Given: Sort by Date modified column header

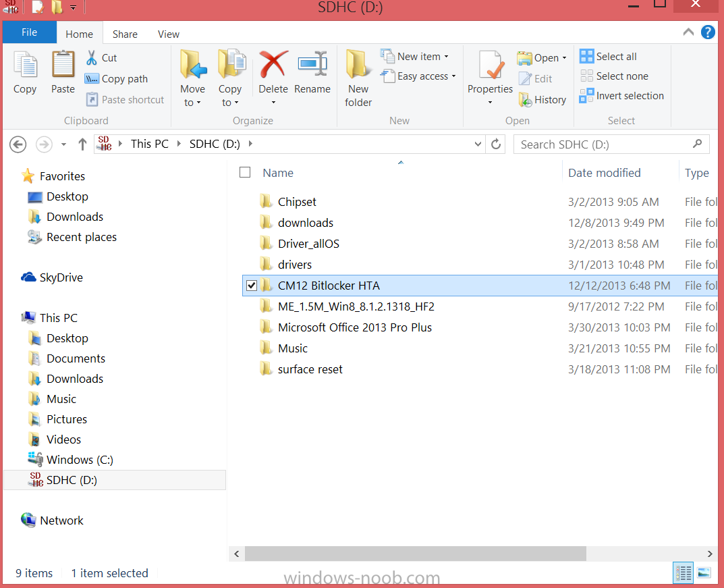Looking at the screenshot, I should pyautogui.click(x=604, y=173).
